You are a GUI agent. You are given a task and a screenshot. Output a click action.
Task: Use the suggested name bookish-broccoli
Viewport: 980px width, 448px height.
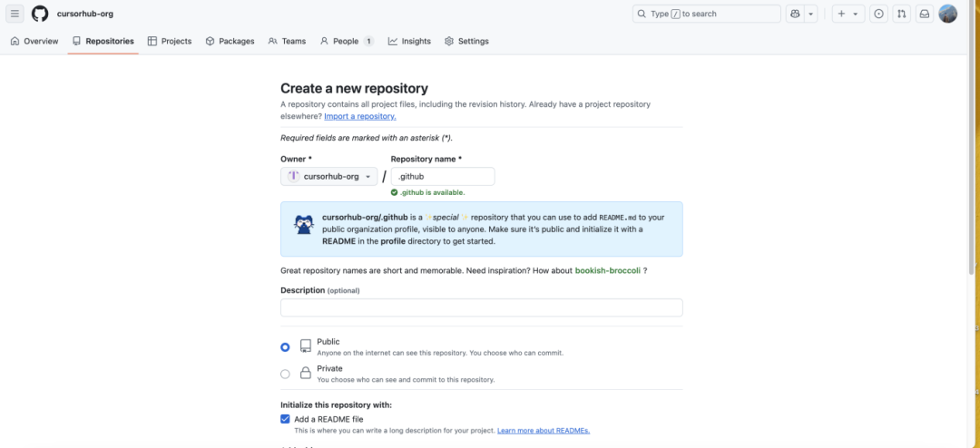coord(607,271)
